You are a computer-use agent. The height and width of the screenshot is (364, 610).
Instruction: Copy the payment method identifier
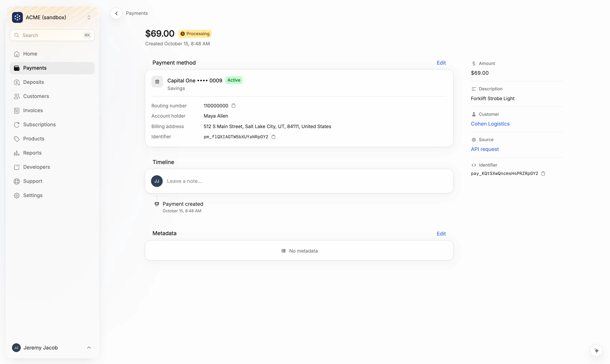coord(273,137)
